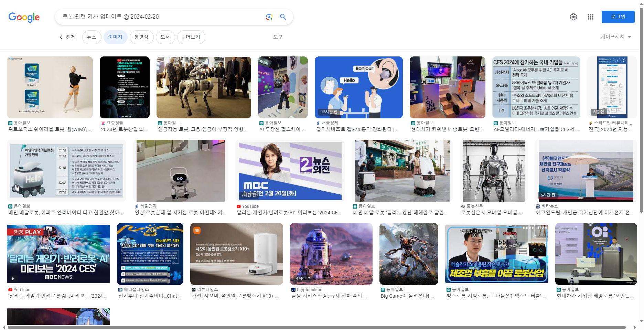Open the Xiaomi 로봇청소기 X10+ image
Viewport: 644px width, 330px height.
pos(237,254)
